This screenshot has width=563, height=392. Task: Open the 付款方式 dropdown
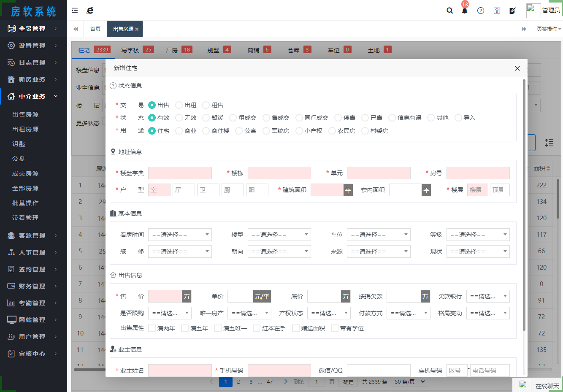coord(409,313)
